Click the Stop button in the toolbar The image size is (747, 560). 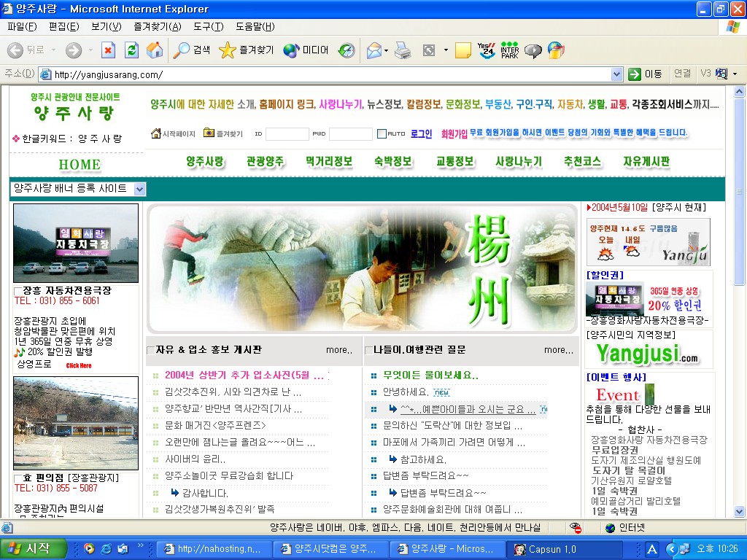[108, 50]
